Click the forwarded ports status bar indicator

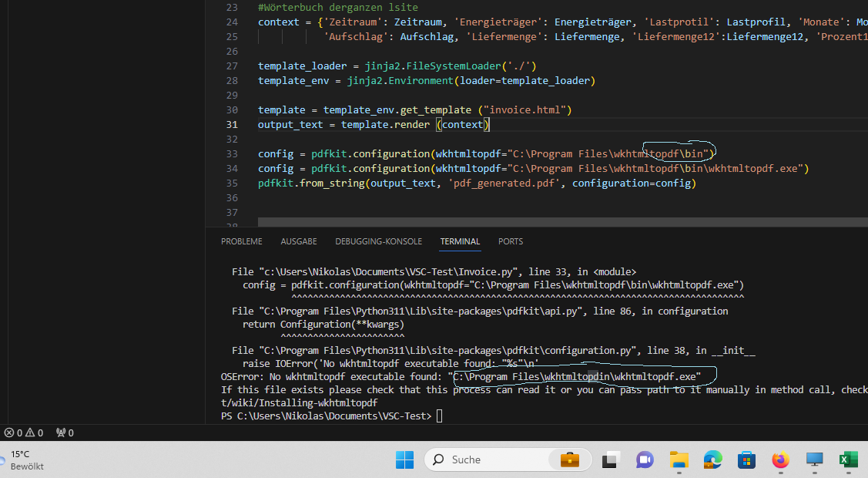pos(65,433)
